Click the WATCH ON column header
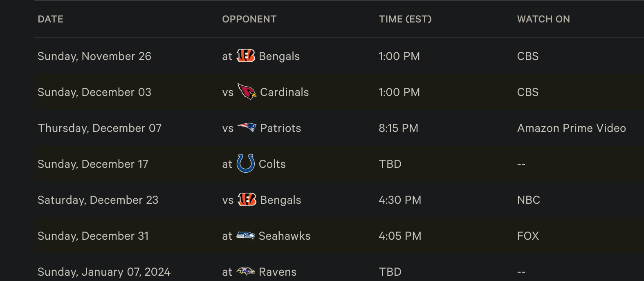The height and width of the screenshot is (281, 644). point(543,19)
